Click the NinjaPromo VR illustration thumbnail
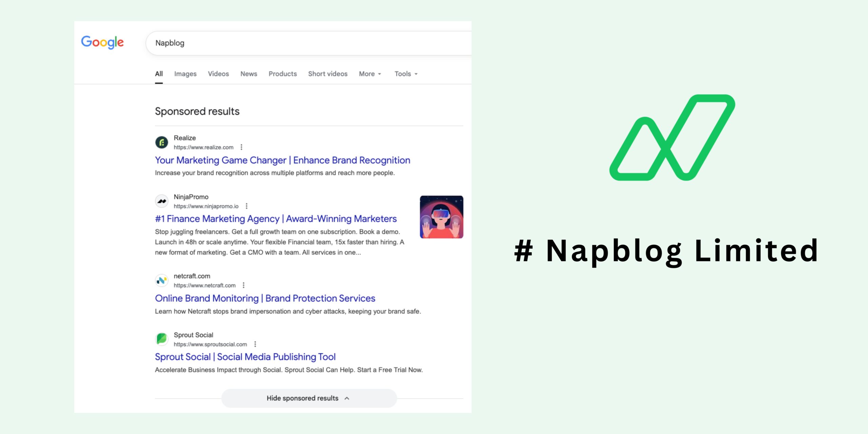 (441, 216)
